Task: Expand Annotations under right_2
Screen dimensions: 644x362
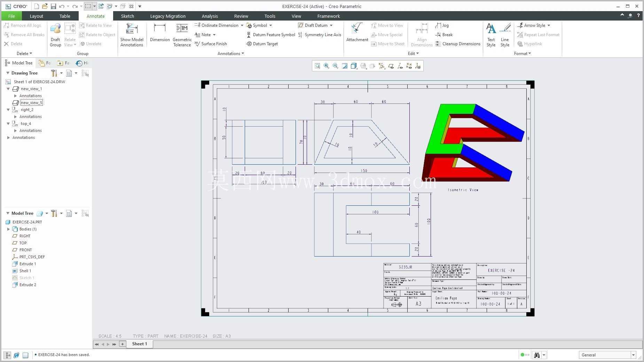Action: [15, 117]
